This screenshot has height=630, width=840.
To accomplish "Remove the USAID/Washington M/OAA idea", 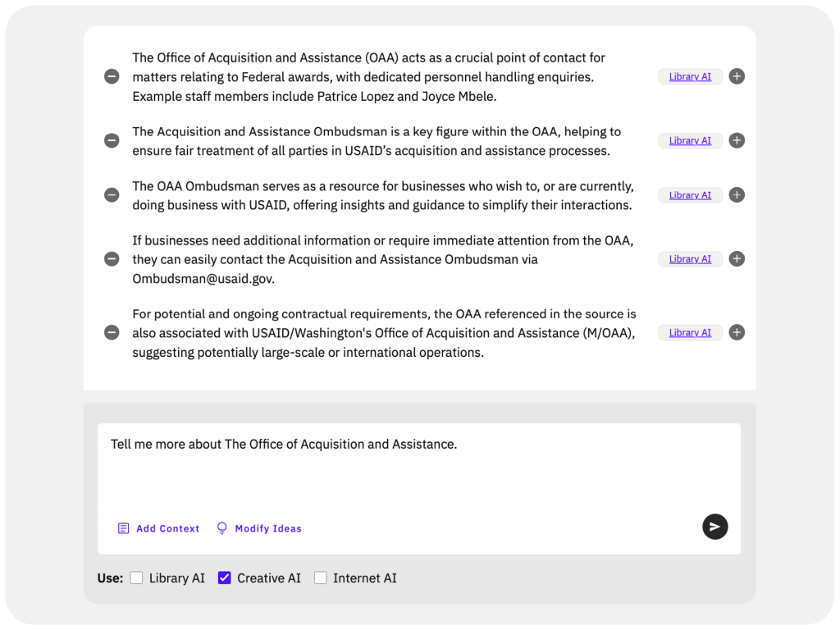I will (112, 333).
